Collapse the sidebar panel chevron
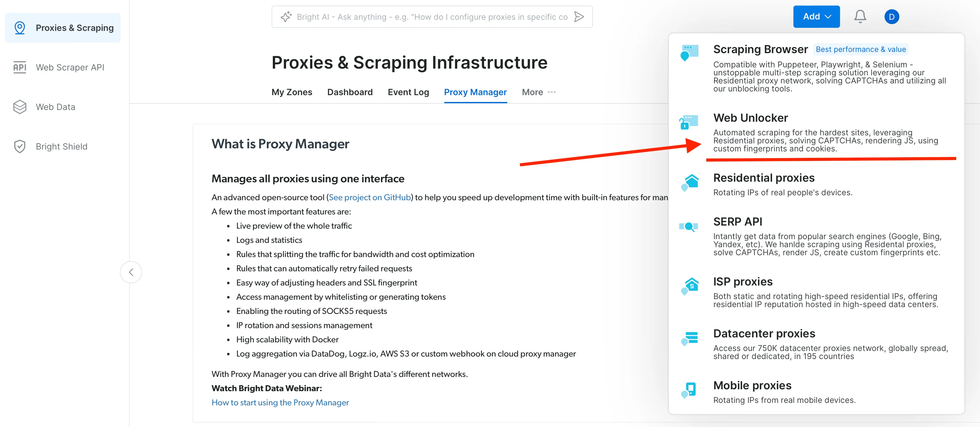The image size is (980, 427). point(131,272)
